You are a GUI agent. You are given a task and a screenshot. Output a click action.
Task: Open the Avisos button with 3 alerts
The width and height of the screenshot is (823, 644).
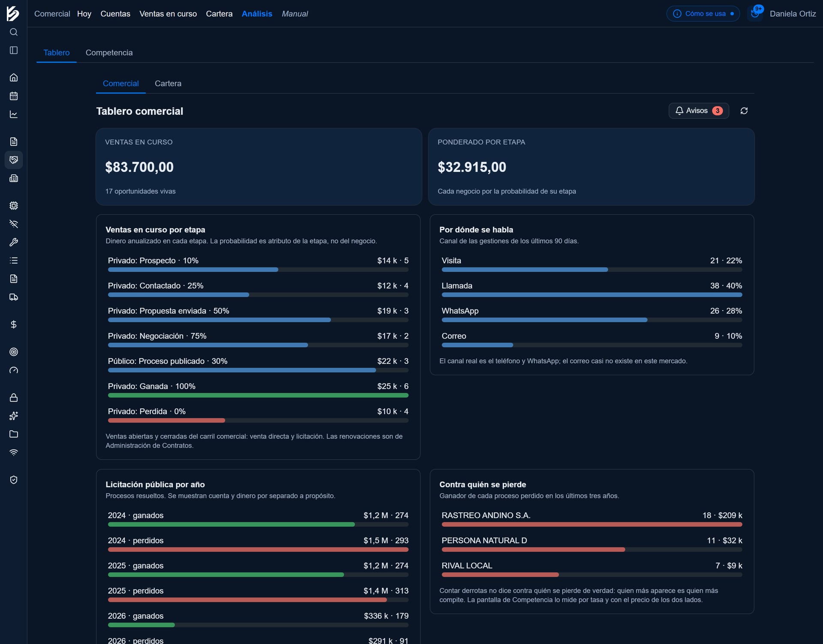[x=699, y=111]
